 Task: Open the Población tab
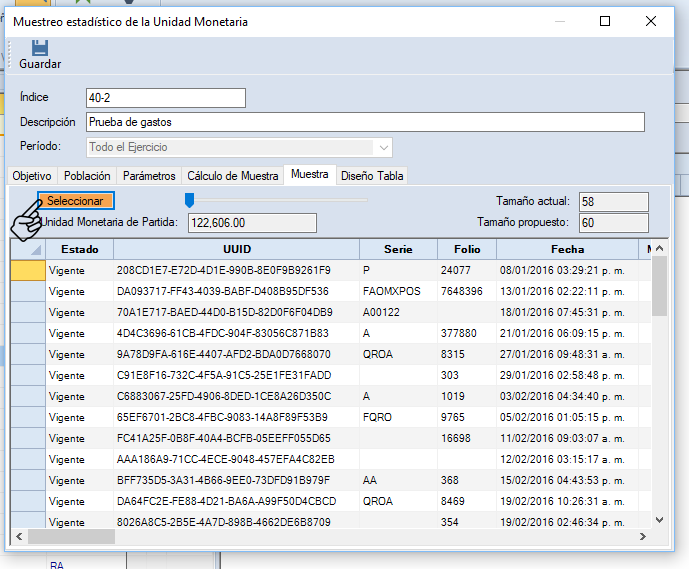click(x=87, y=175)
